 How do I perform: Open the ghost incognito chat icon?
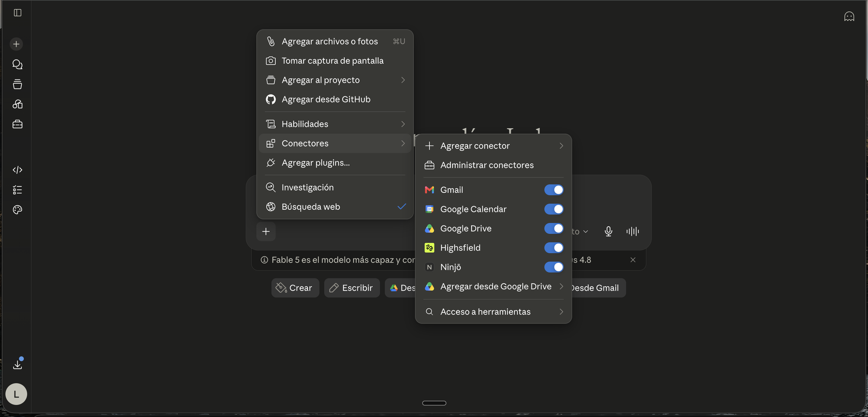coord(849,17)
